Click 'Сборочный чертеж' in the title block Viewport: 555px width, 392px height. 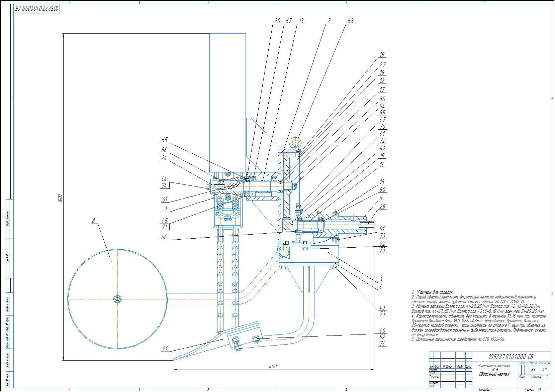point(494,374)
